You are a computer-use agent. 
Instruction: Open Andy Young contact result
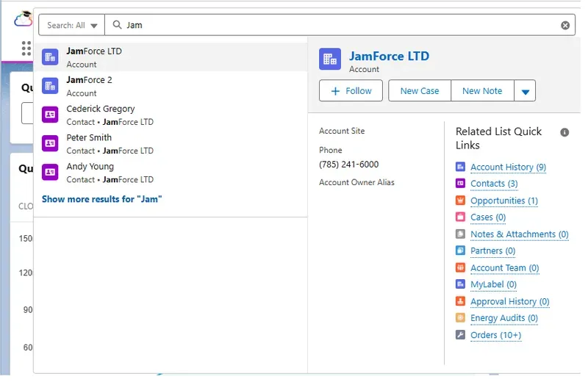(x=171, y=173)
